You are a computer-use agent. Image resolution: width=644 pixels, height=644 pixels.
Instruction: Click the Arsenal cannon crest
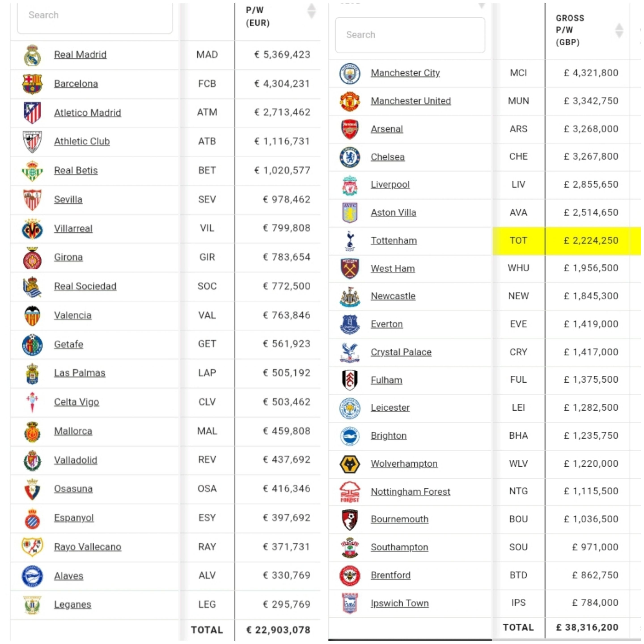350,129
